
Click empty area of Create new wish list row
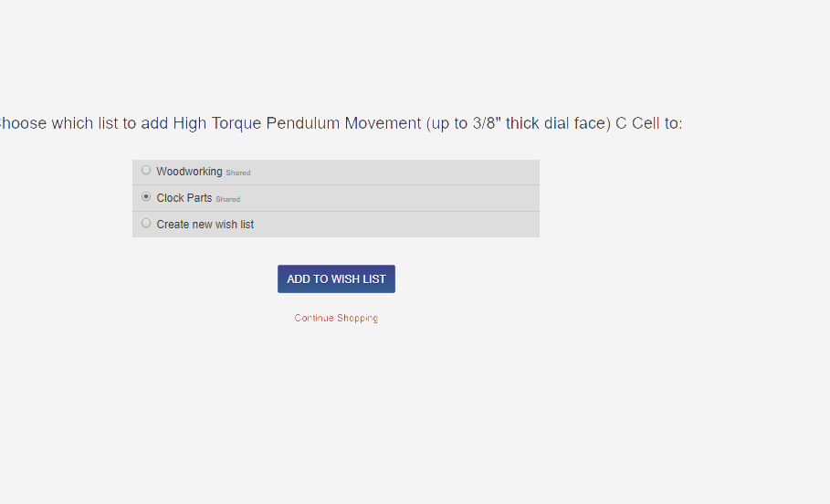point(397,225)
